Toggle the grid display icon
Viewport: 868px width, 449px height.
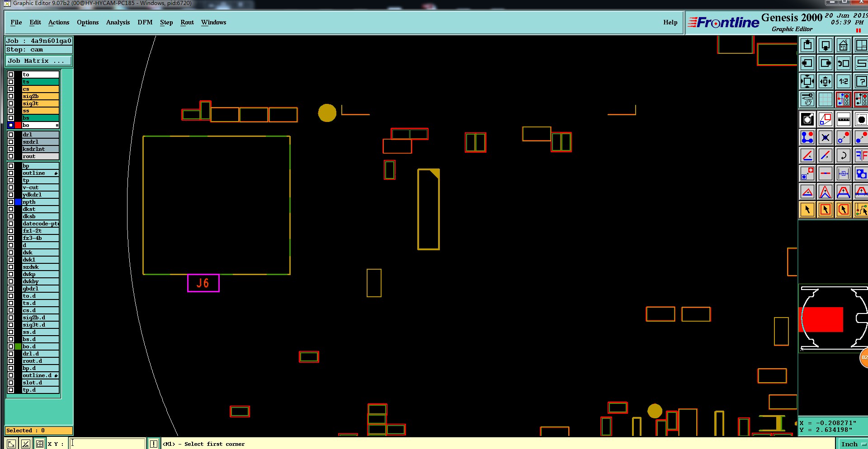pyautogui.click(x=826, y=99)
